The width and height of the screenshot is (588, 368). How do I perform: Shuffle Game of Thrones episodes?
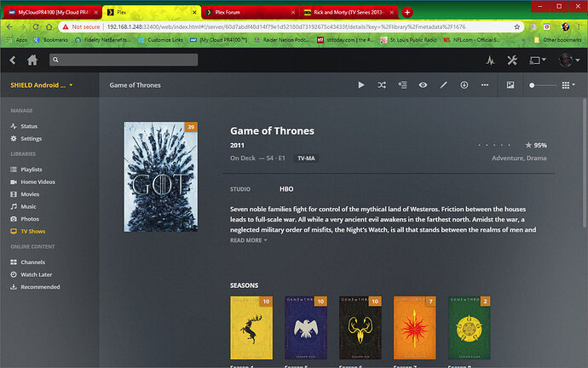coord(382,85)
